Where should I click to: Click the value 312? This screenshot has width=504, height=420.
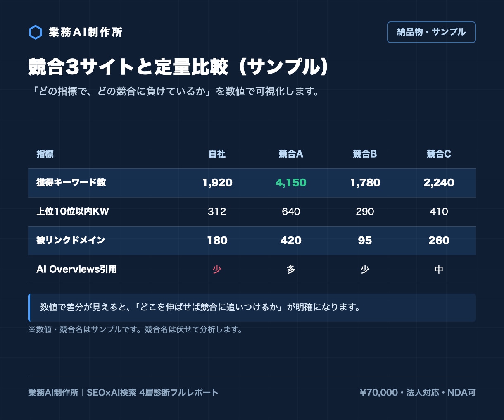217,212
